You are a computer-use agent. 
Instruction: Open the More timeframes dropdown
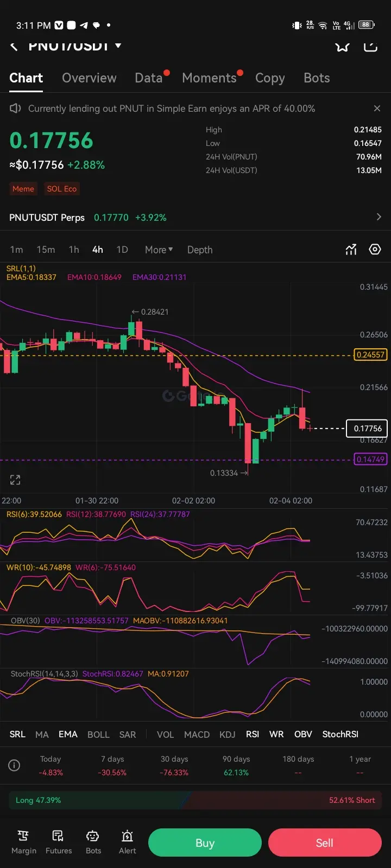[159, 250]
